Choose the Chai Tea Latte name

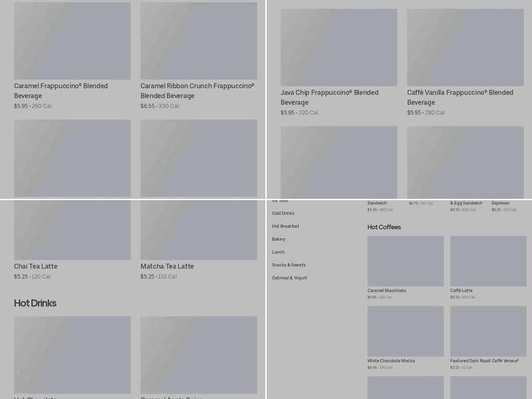tap(36, 267)
